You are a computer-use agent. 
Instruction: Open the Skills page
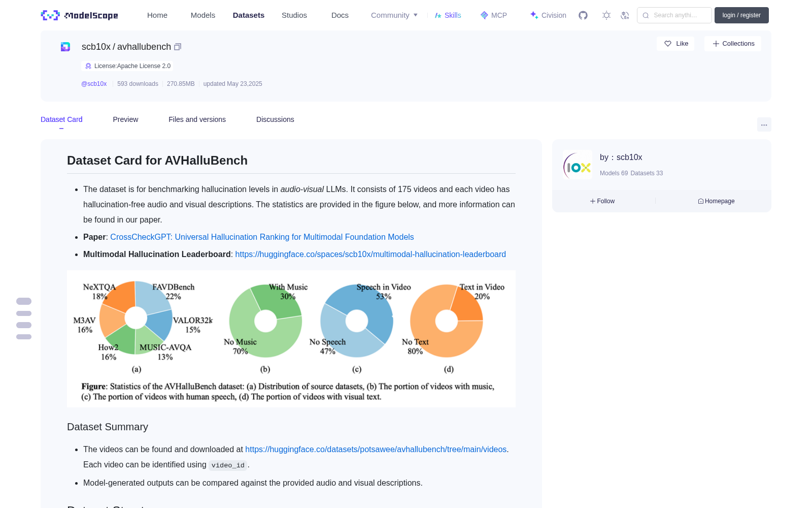448,15
